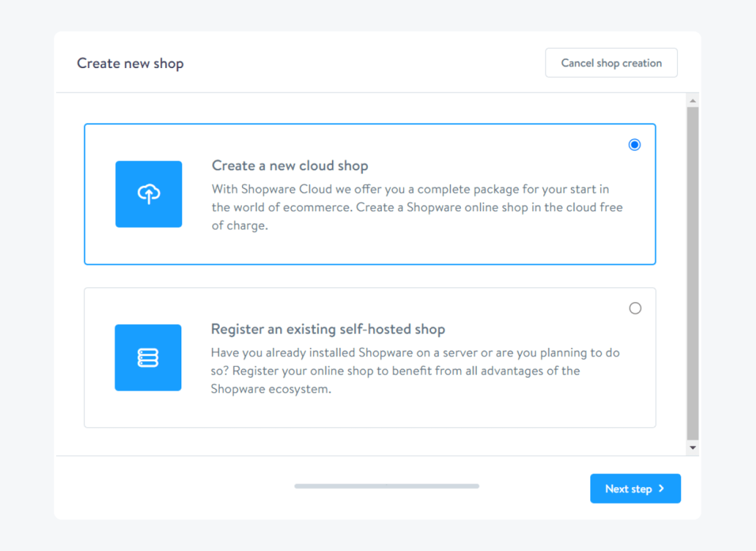Click the blue square behind the cloud icon
This screenshot has height=551, width=756.
pyautogui.click(x=149, y=194)
